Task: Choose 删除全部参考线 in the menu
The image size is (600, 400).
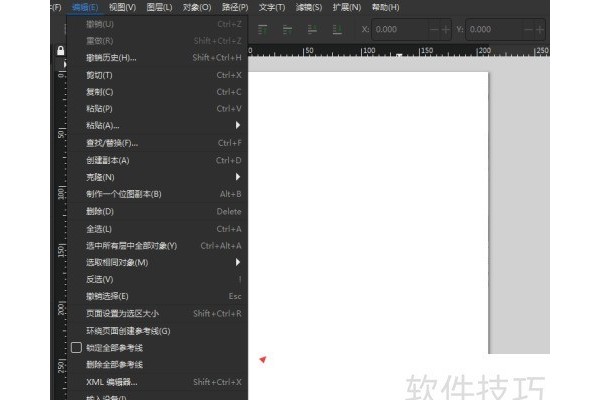Action: (158, 364)
